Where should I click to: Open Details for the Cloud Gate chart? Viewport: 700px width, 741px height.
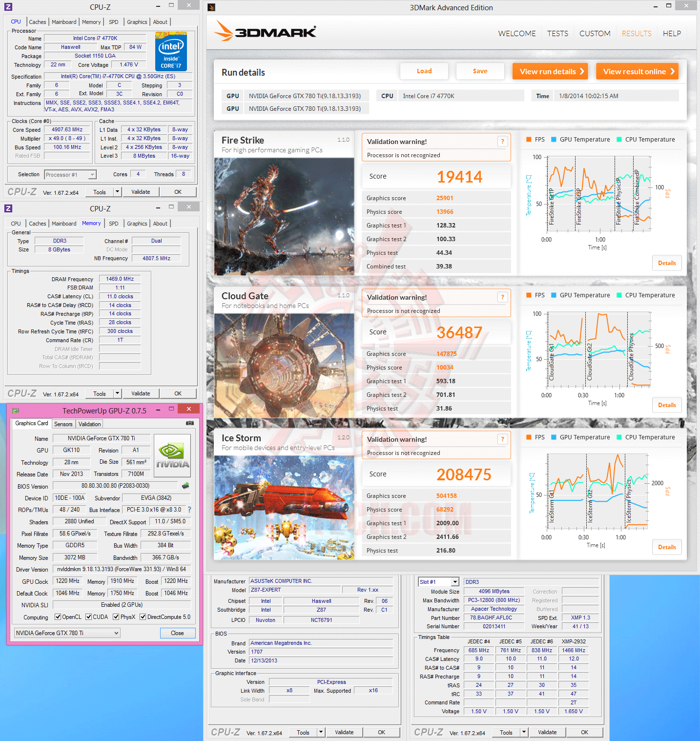coord(667,405)
